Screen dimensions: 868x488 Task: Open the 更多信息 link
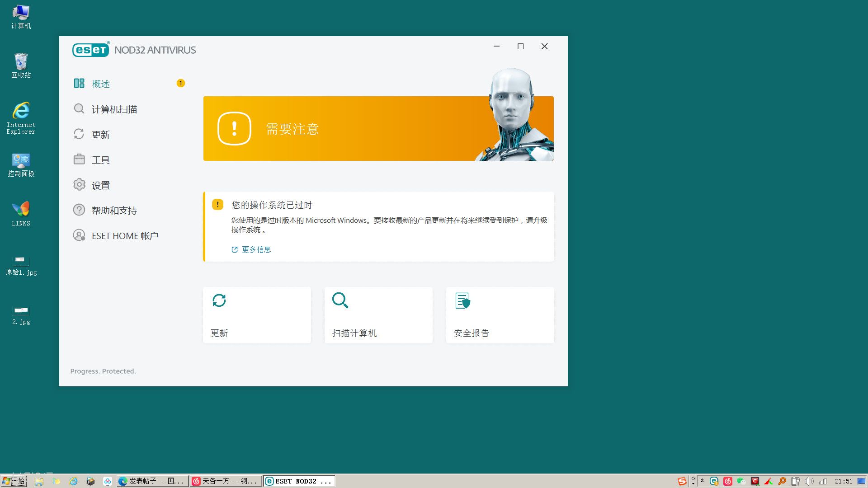click(x=256, y=249)
